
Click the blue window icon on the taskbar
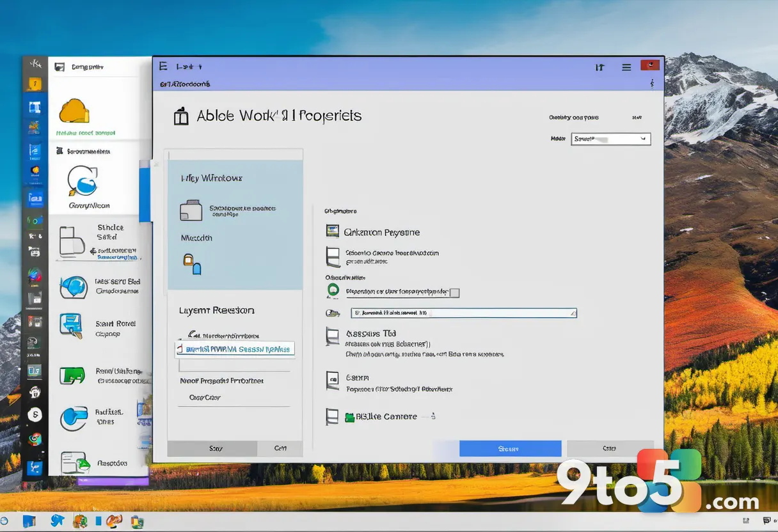coord(29,521)
